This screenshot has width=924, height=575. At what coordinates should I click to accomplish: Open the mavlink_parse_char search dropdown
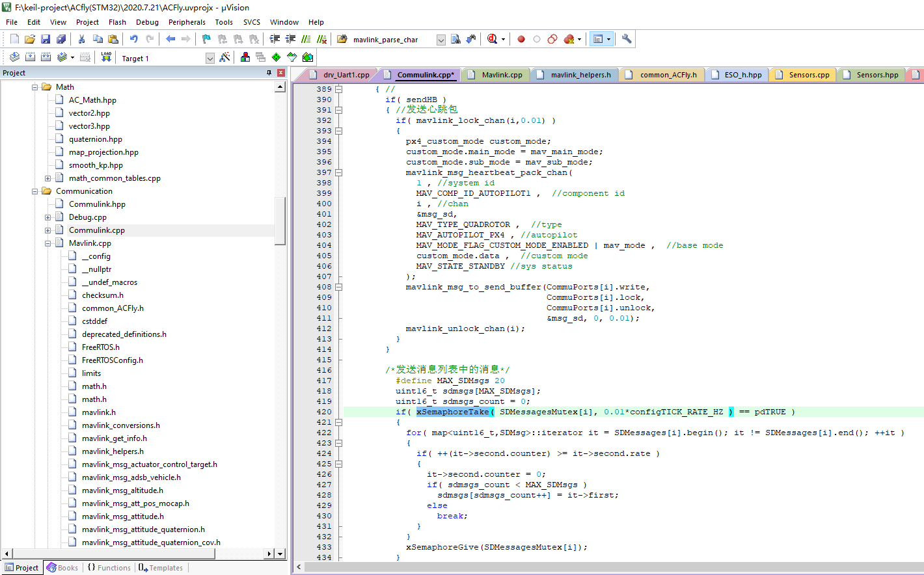[x=441, y=40]
